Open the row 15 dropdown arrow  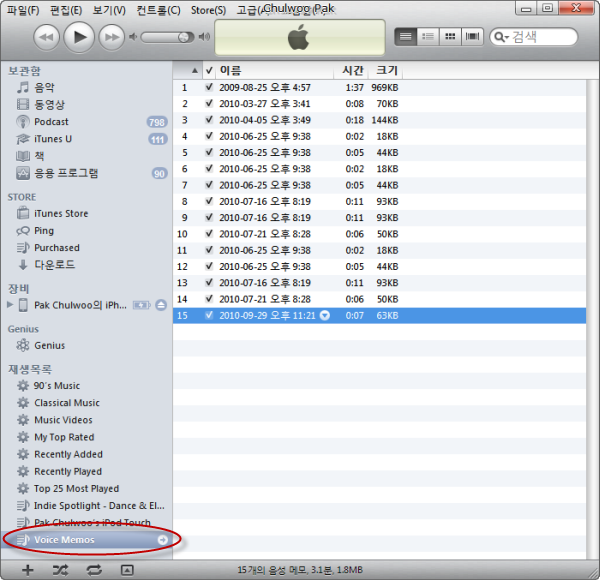(x=324, y=315)
